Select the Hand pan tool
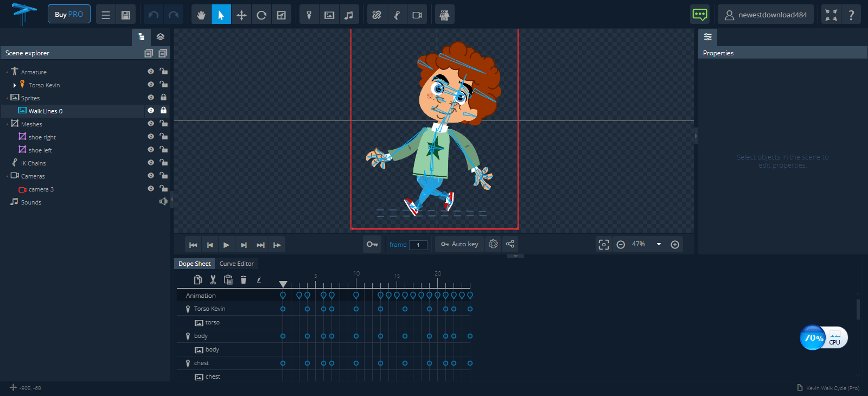This screenshot has height=396, width=868. (x=201, y=15)
